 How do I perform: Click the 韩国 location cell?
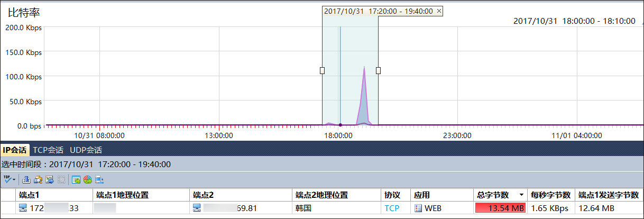click(303, 208)
